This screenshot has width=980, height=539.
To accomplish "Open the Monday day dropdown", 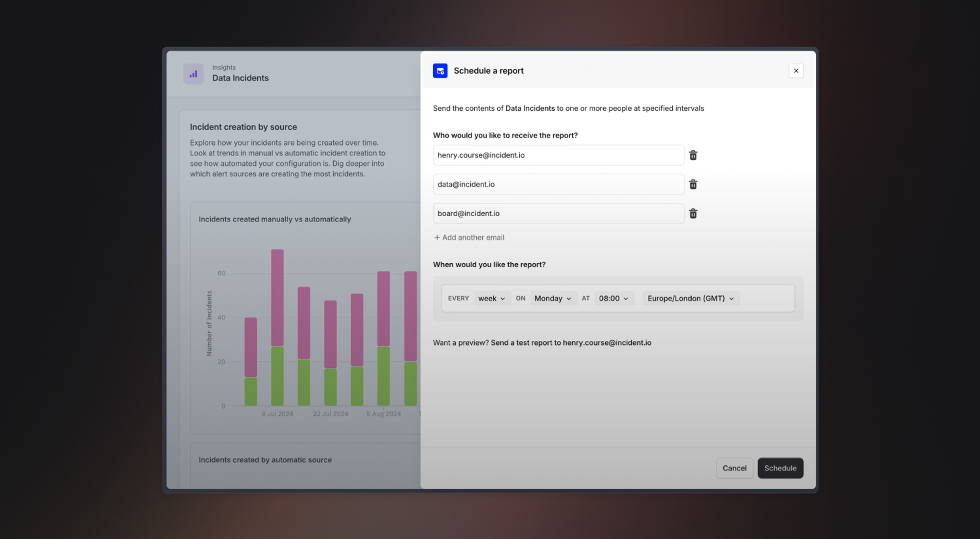I will pyautogui.click(x=552, y=298).
